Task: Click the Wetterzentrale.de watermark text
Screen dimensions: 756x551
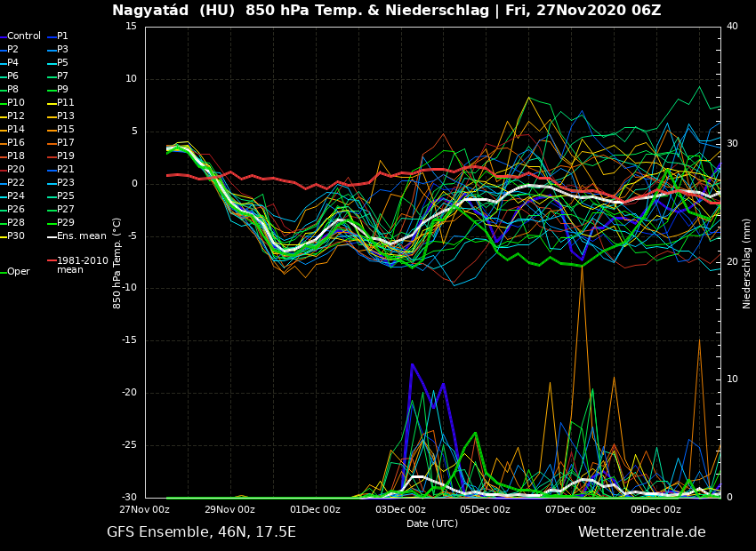Action: click(641, 532)
